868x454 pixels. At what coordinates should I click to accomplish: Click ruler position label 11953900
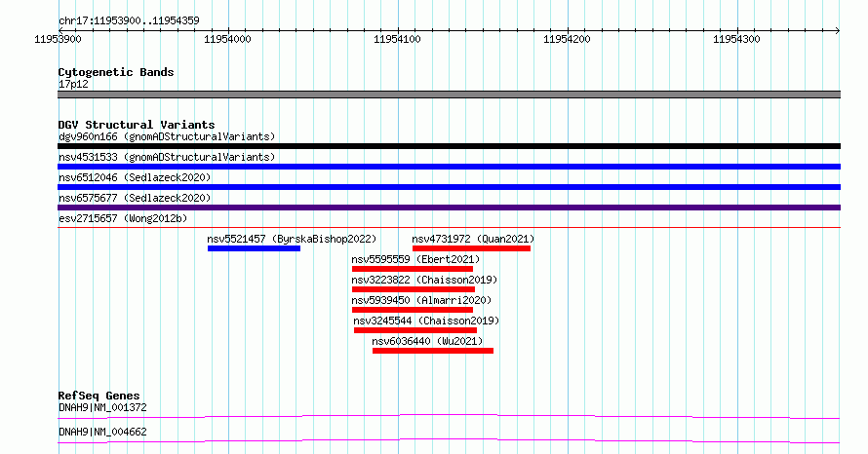[x=58, y=39]
